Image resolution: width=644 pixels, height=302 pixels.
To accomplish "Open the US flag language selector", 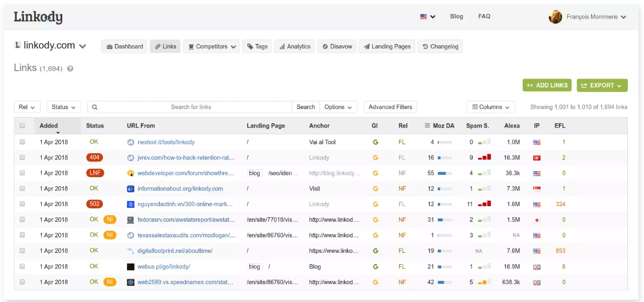I will (x=427, y=17).
